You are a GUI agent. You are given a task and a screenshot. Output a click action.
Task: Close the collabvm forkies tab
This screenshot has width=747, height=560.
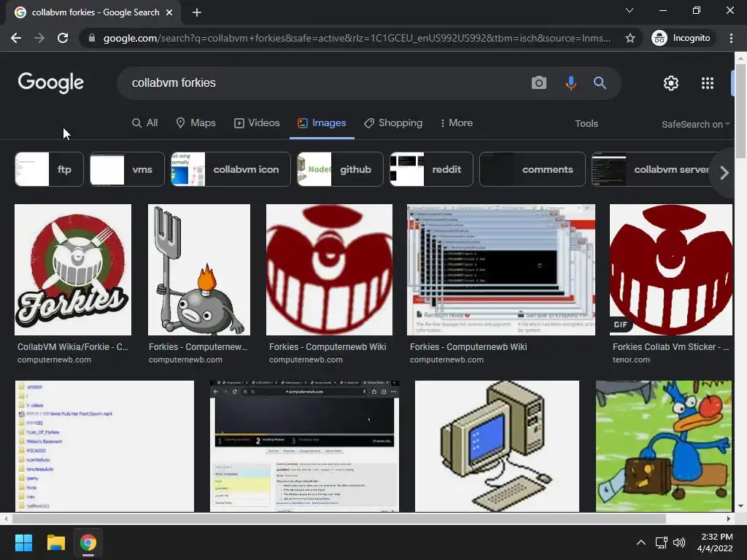click(169, 12)
